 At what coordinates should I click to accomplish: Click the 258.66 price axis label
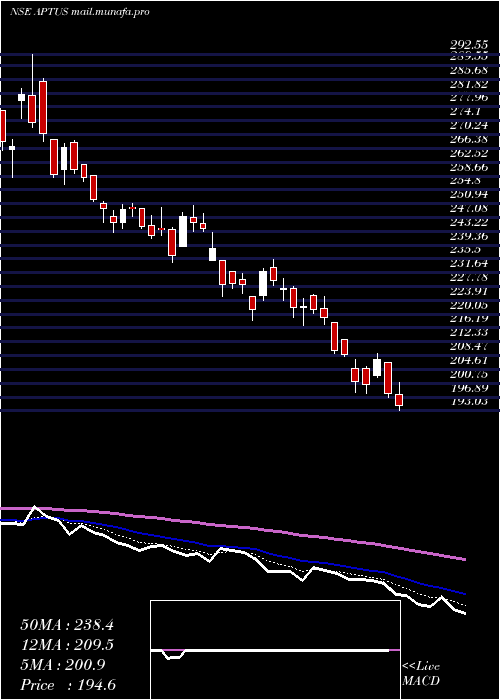(x=469, y=167)
